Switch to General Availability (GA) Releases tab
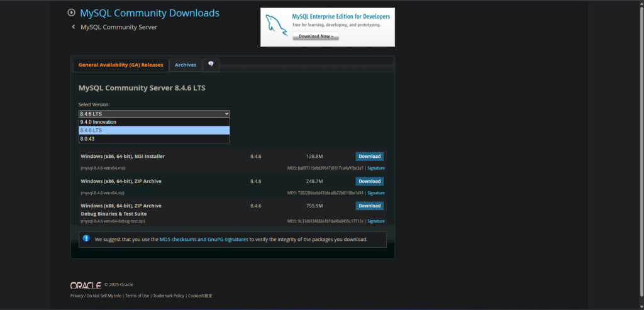644x310 pixels. pos(121,65)
